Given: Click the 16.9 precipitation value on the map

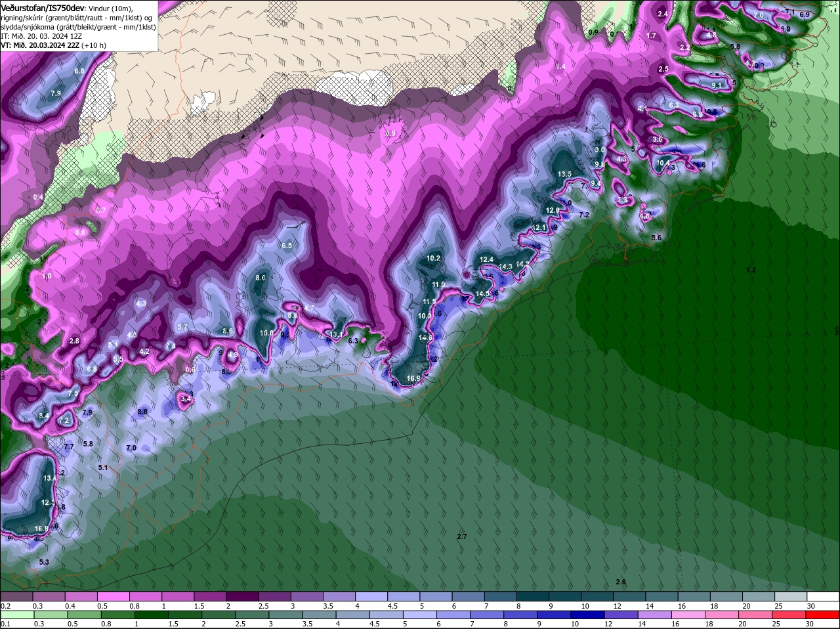Looking at the screenshot, I should click(413, 378).
